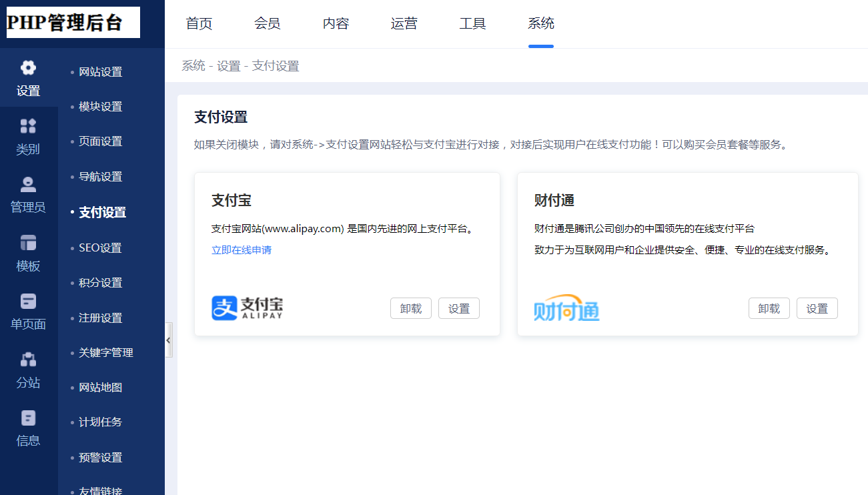This screenshot has width=868, height=495.
Task: Click the 财付通 Tenpay logo
Action: click(x=567, y=308)
